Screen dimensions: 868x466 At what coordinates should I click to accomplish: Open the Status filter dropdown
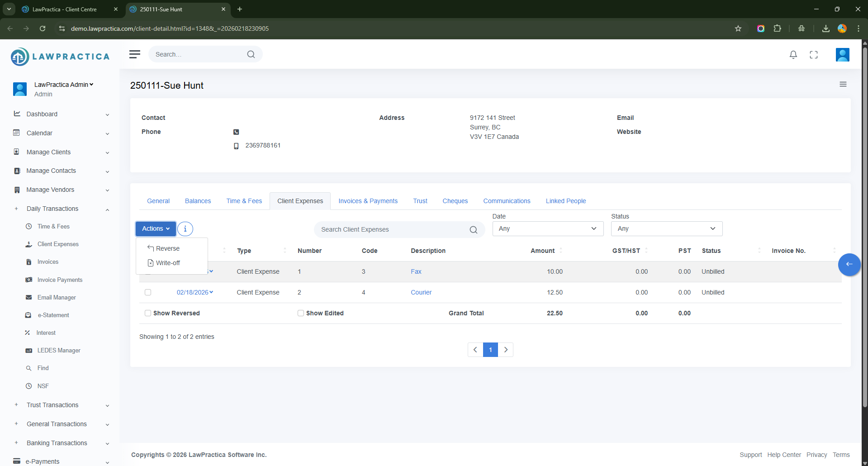666,229
